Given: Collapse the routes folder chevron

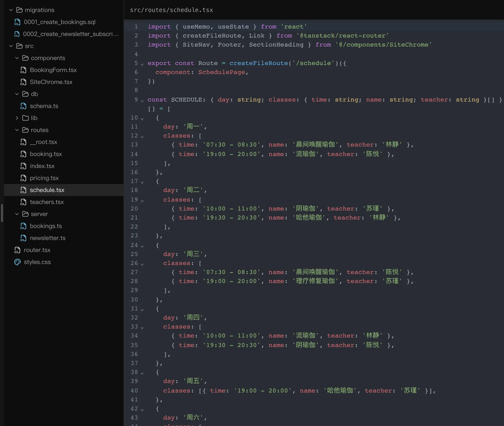Looking at the screenshot, I should (x=17, y=130).
